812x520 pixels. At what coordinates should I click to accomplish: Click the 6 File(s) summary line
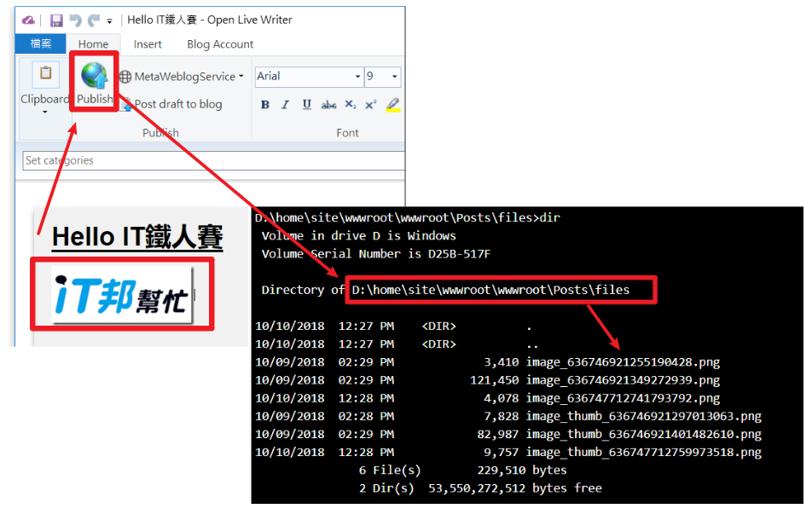463,471
